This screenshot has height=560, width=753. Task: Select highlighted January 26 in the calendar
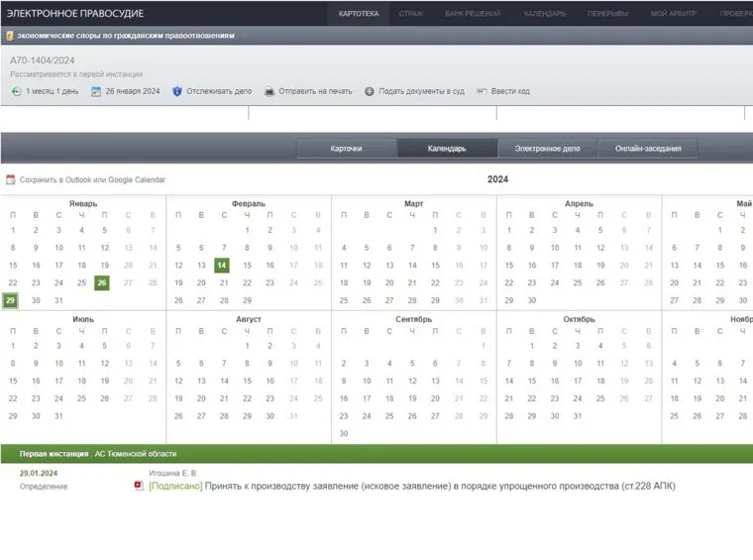point(101,282)
